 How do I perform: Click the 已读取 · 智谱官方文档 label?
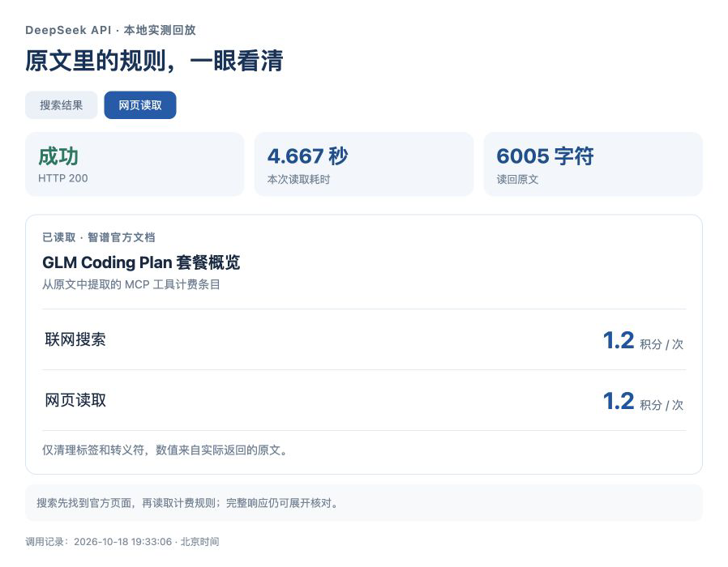[x=98, y=237]
